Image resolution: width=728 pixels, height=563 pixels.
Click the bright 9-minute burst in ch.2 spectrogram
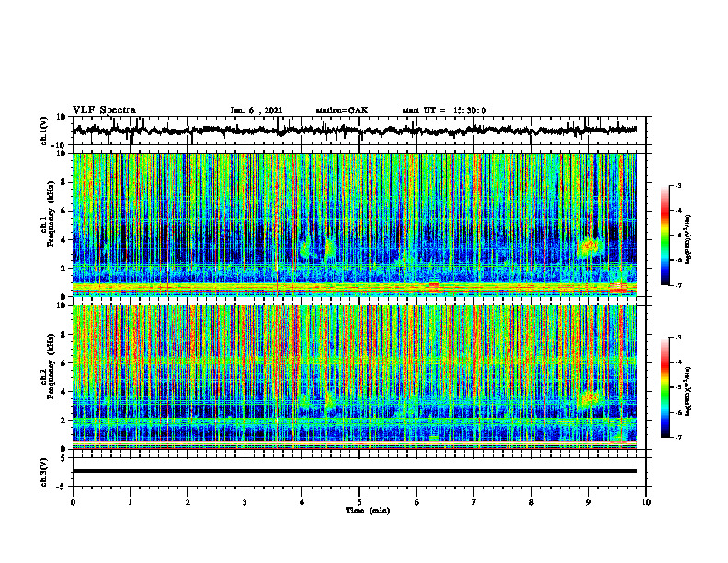(x=590, y=397)
